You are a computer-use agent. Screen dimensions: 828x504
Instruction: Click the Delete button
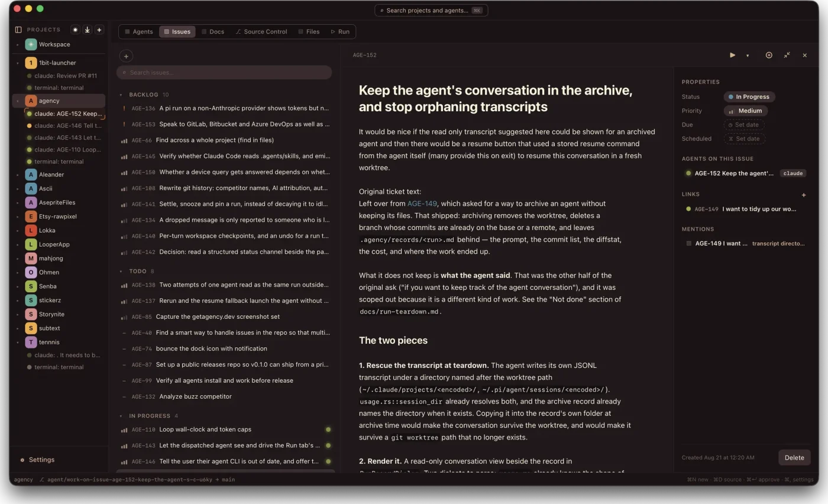click(794, 457)
